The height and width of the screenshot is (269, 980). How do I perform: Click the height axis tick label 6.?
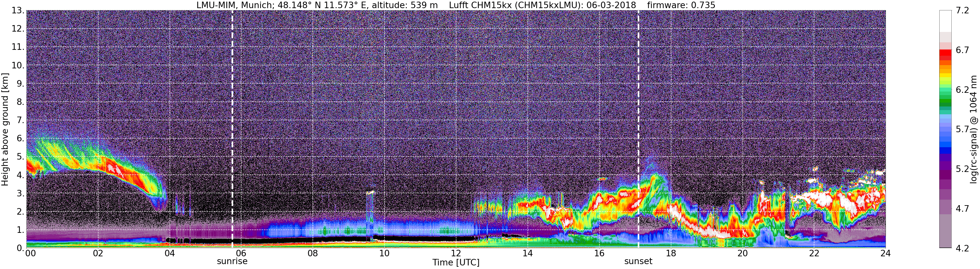[x=21, y=138]
